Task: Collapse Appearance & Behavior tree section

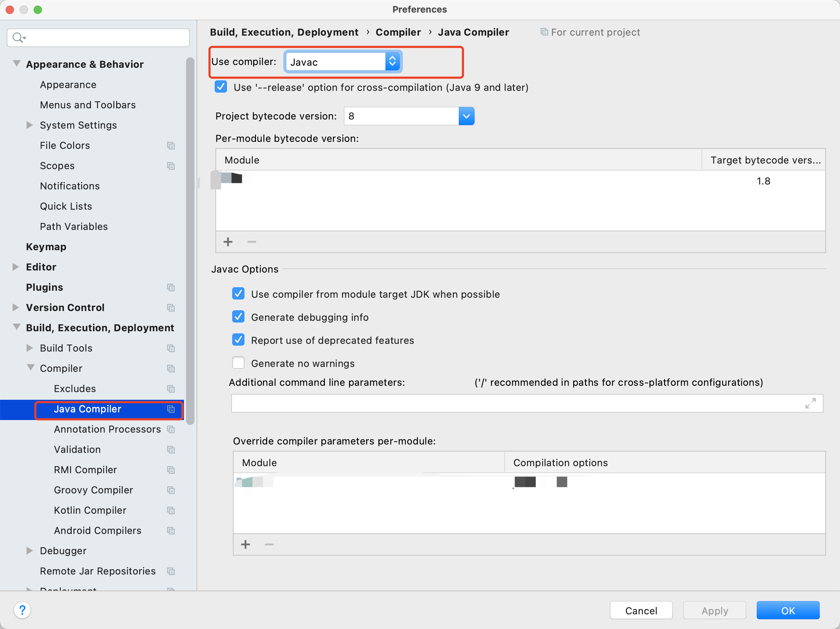Action: 16,63
